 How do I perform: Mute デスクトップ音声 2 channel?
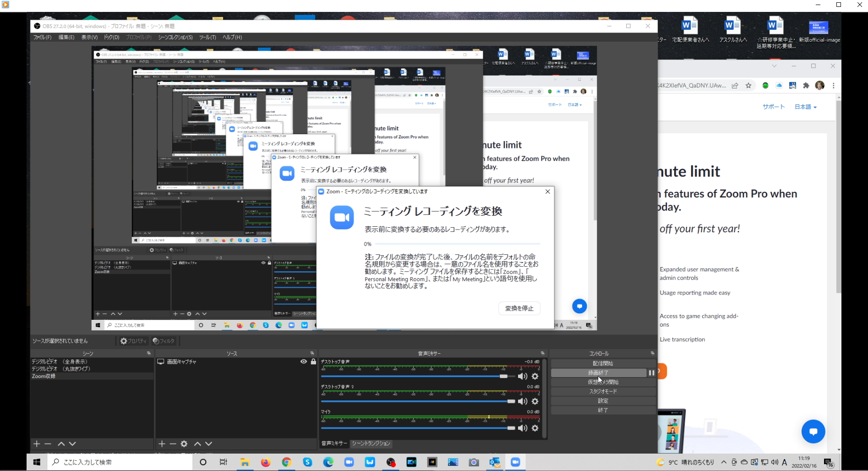523,401
